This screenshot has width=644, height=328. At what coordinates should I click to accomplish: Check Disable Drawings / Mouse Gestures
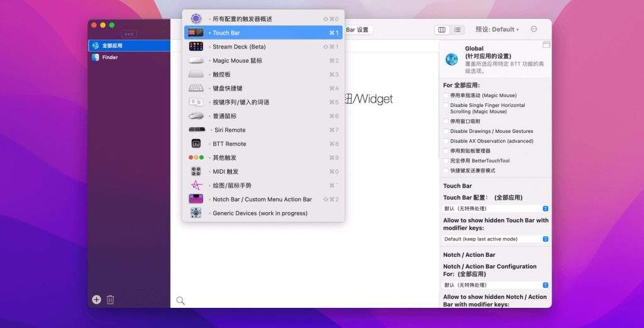(x=446, y=132)
